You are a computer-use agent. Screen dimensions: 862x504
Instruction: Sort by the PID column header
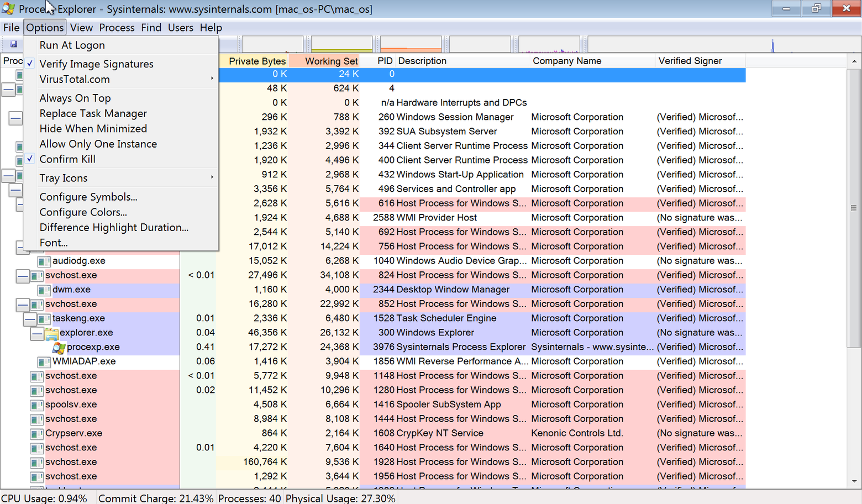pos(379,61)
